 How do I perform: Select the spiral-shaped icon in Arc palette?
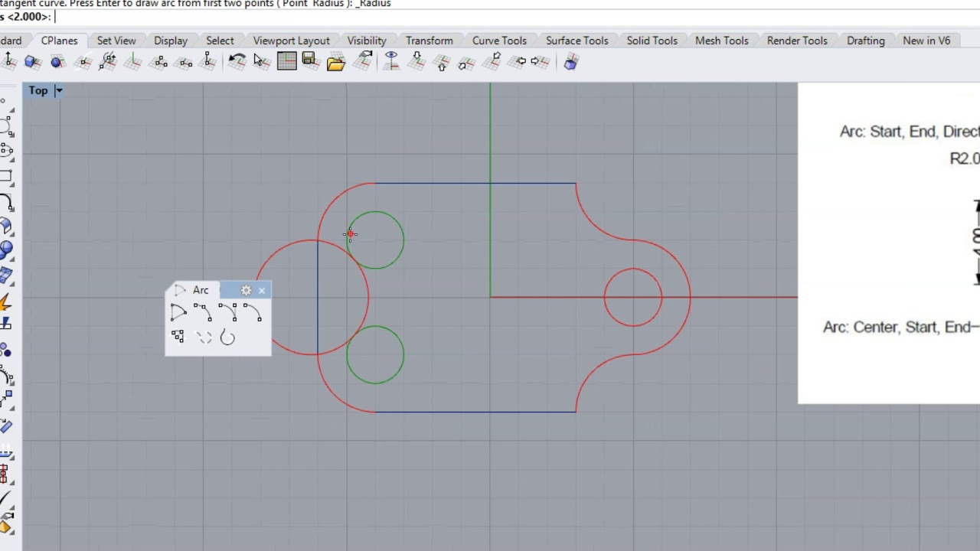coord(227,337)
